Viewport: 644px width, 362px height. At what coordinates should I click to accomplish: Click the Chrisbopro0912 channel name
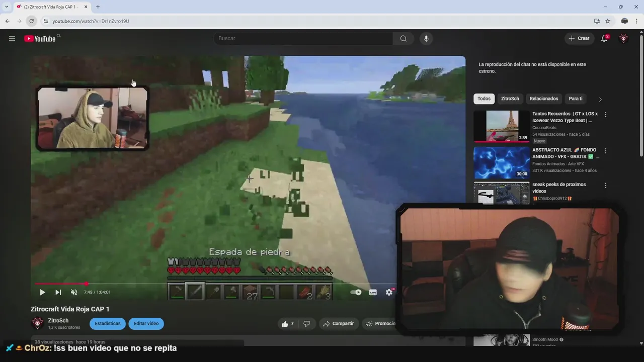click(552, 199)
